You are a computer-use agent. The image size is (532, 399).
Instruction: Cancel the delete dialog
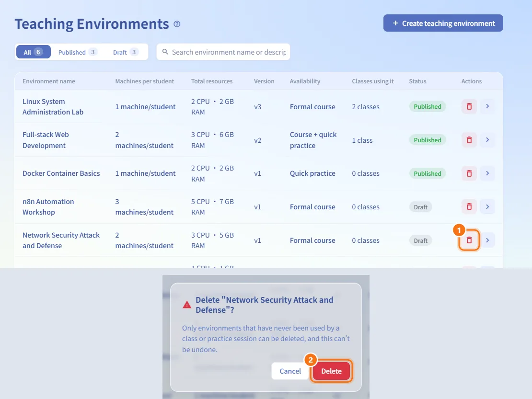coord(290,371)
